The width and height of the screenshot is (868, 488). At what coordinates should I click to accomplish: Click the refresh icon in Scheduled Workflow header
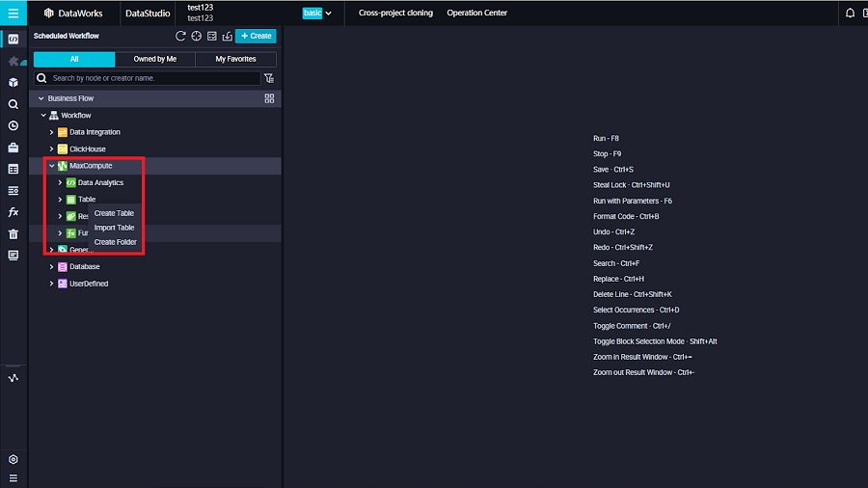click(180, 36)
